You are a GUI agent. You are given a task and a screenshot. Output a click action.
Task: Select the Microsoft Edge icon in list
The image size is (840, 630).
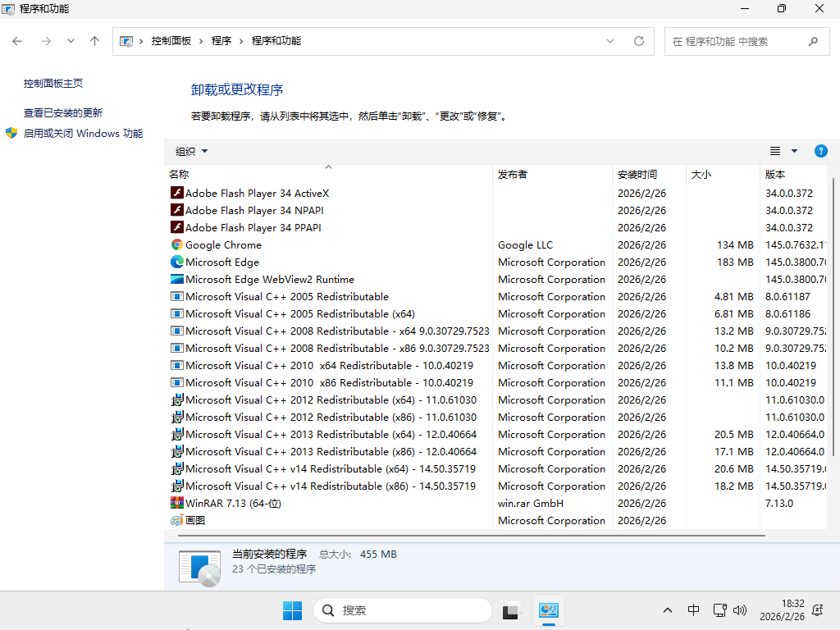(176, 262)
